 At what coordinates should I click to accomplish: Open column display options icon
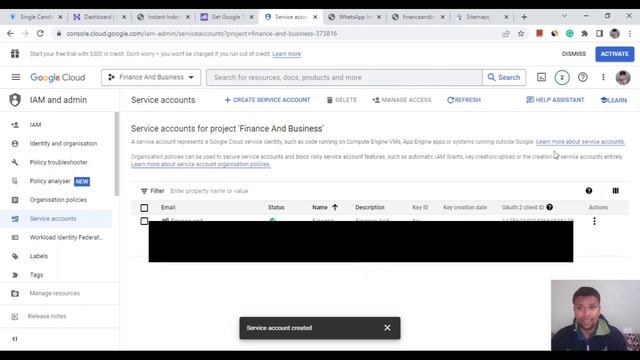click(x=616, y=191)
